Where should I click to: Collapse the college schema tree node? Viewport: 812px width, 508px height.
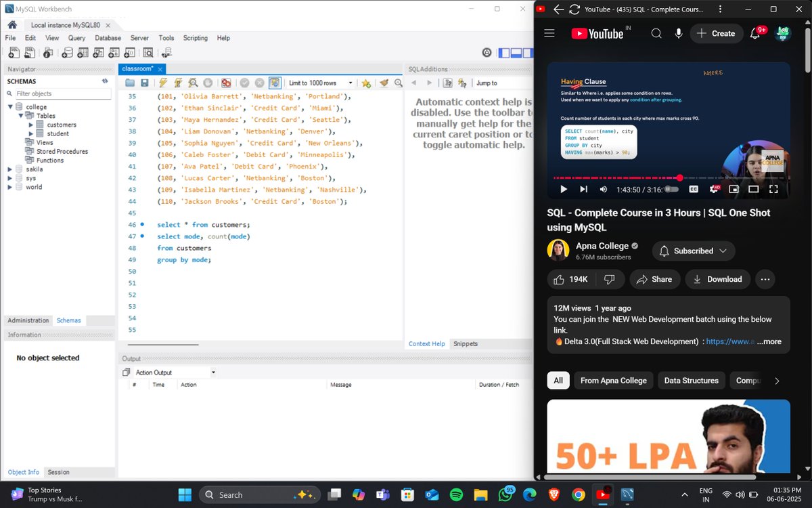click(10, 107)
